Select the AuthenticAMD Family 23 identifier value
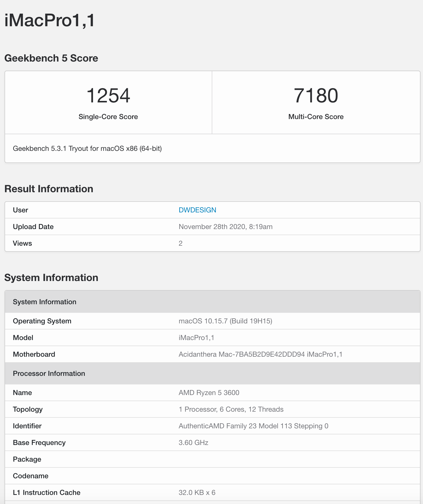 coord(253,426)
